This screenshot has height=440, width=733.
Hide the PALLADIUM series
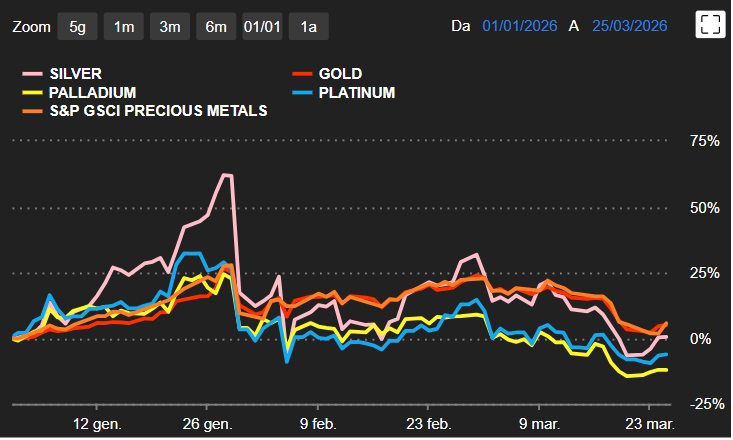(90, 92)
